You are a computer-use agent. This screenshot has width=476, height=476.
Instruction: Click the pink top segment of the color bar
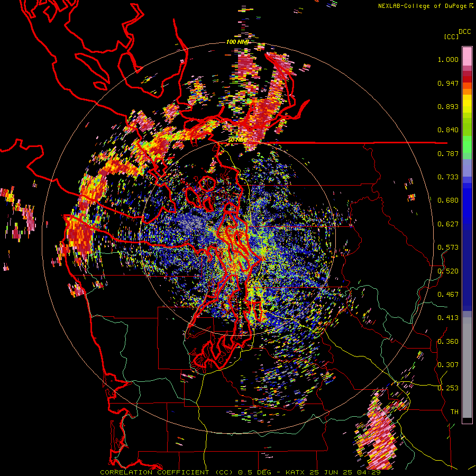[467, 56]
